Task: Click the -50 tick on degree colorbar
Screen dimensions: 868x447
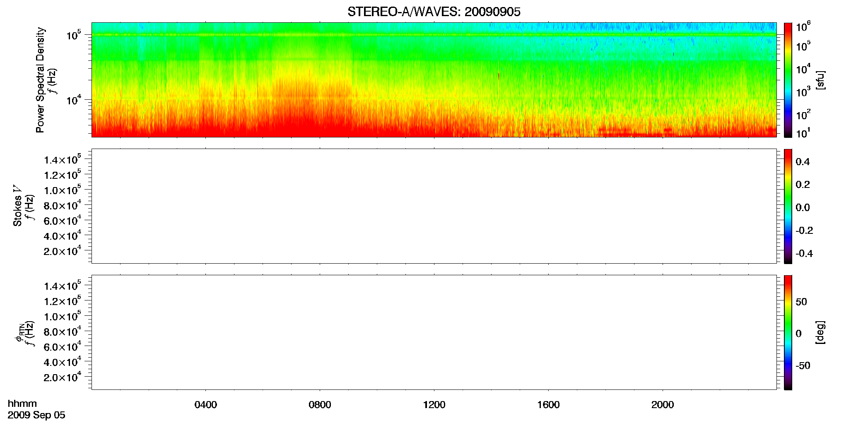Action: point(803,366)
